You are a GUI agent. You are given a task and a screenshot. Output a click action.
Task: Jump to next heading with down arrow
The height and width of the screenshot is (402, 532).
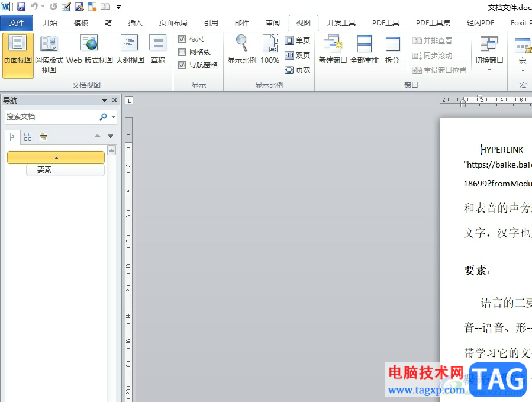pyautogui.click(x=110, y=136)
